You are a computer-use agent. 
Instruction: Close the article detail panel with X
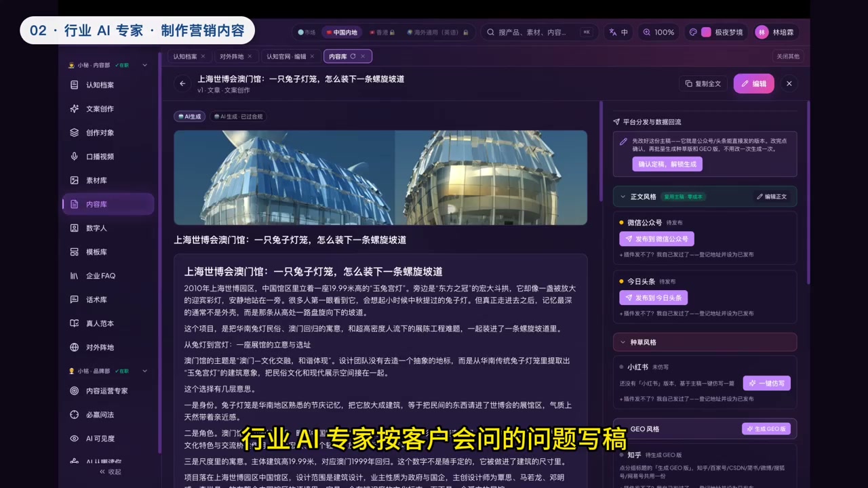point(789,83)
